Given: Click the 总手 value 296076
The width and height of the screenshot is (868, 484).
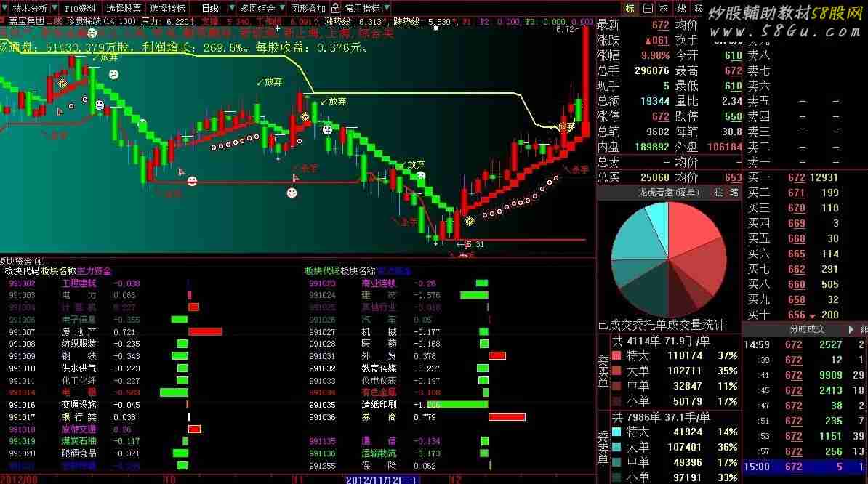Looking at the screenshot, I should tap(651, 70).
